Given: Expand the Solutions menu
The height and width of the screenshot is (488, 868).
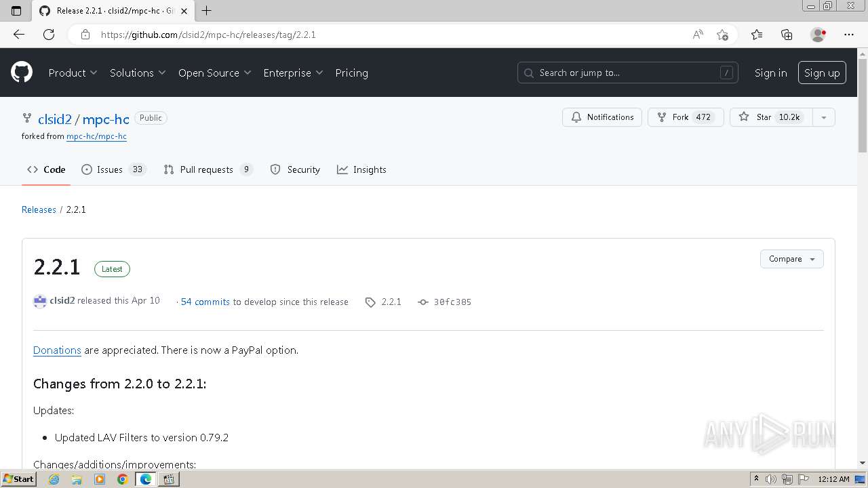Looking at the screenshot, I should pyautogui.click(x=138, y=73).
